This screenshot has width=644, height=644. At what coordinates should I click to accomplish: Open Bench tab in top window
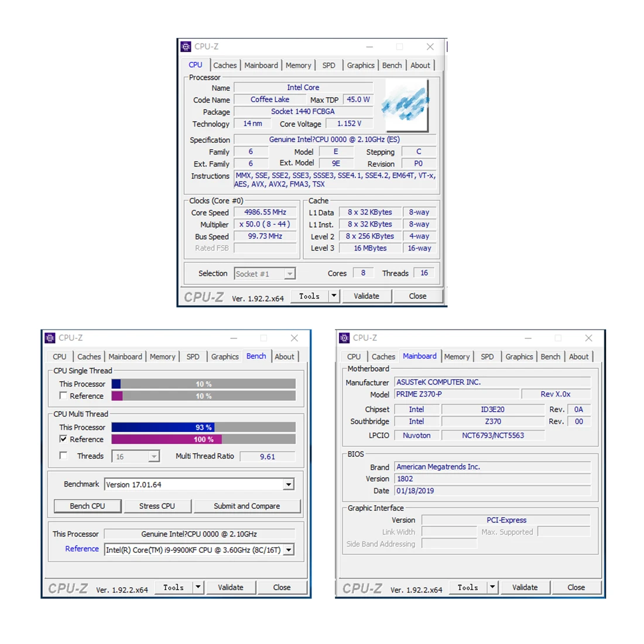(392, 66)
